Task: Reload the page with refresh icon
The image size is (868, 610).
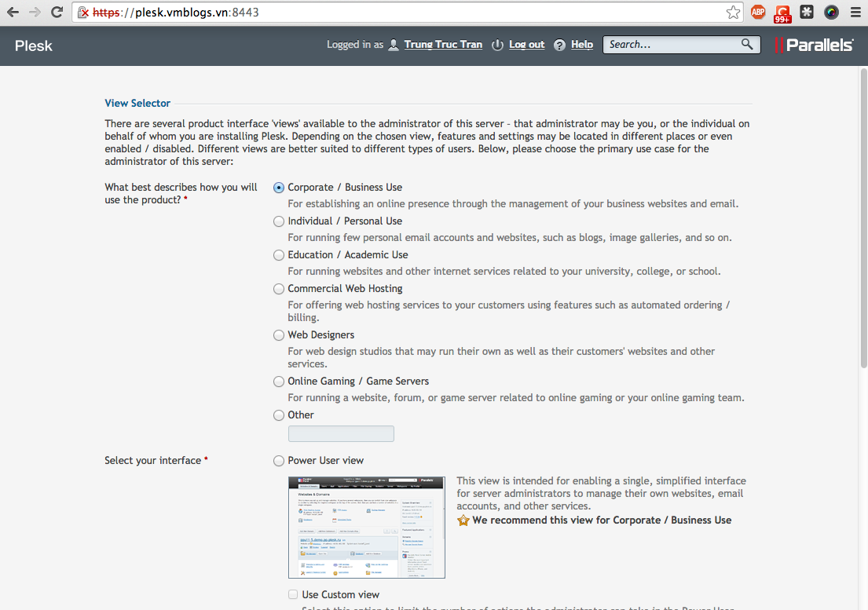Action: point(57,12)
